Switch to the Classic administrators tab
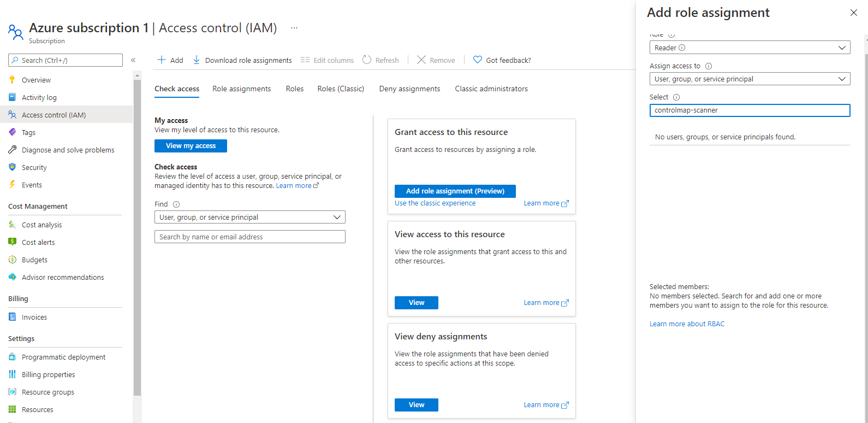 pyautogui.click(x=491, y=89)
